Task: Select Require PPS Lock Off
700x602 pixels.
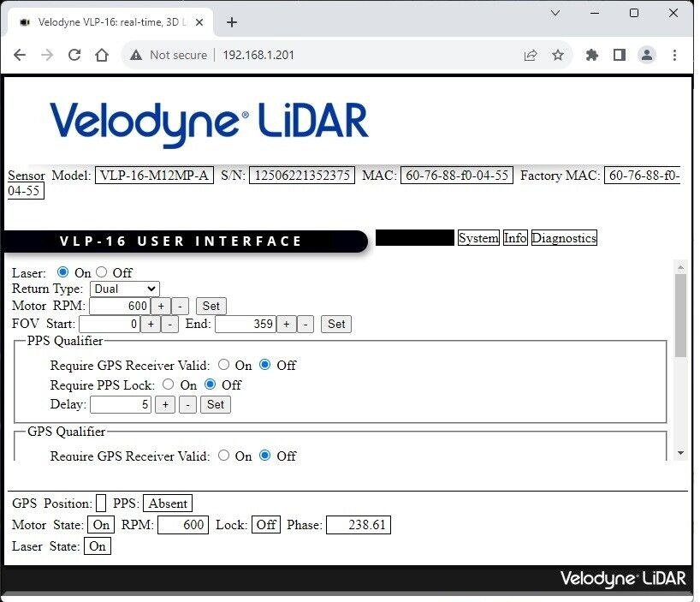Action: click(x=210, y=384)
